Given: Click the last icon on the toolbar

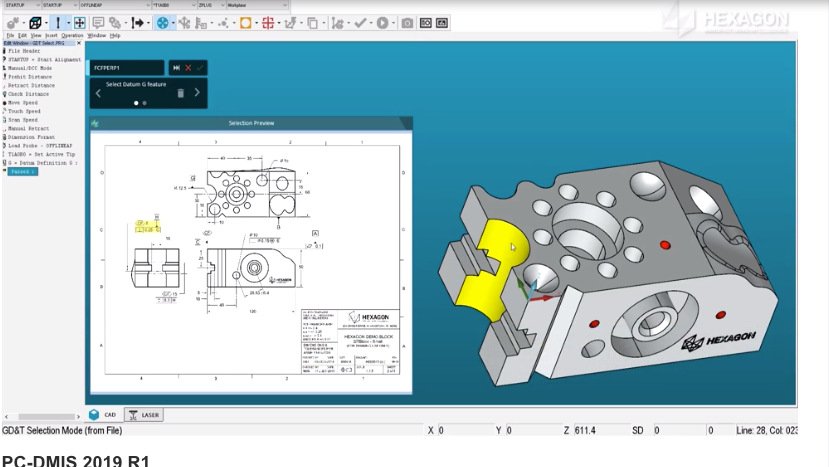Looking at the screenshot, I should (x=441, y=23).
